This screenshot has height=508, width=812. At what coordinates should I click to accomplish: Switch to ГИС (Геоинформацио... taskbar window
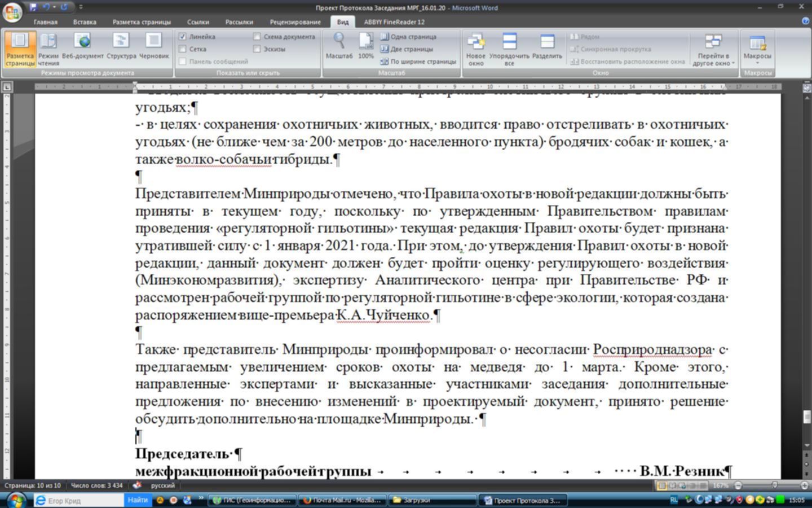252,500
